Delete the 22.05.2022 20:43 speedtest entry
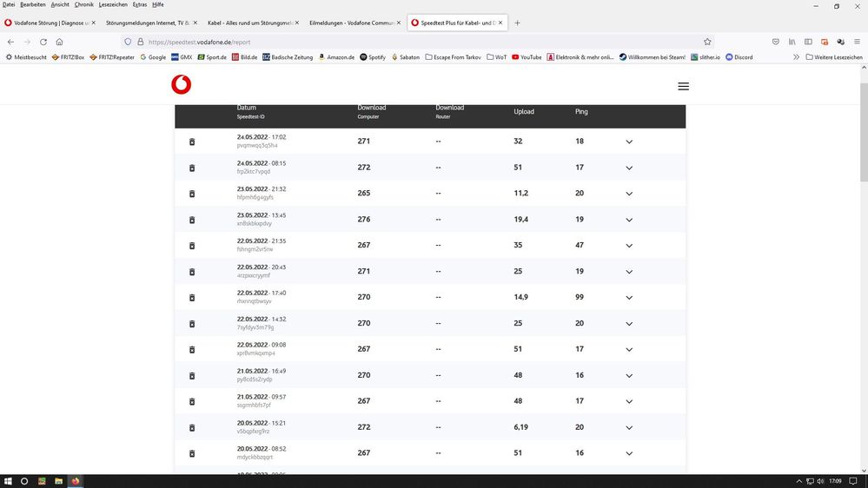 pyautogui.click(x=192, y=272)
